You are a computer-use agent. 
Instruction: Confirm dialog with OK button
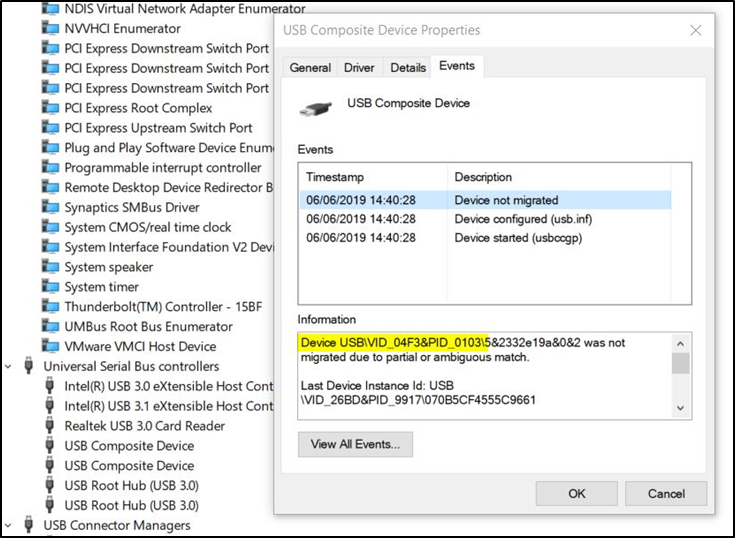(x=577, y=493)
